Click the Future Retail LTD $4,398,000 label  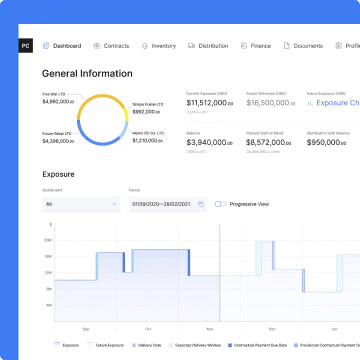(58, 138)
